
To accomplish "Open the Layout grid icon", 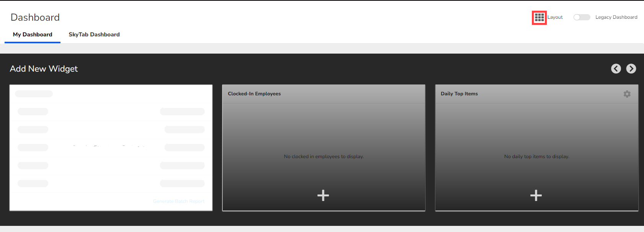I will 539,18.
